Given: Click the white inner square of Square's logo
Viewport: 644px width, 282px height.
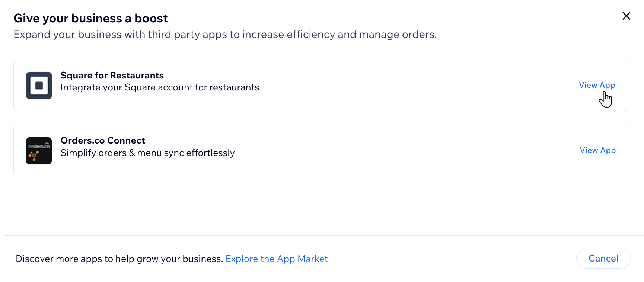Looking at the screenshot, I should [38, 85].
